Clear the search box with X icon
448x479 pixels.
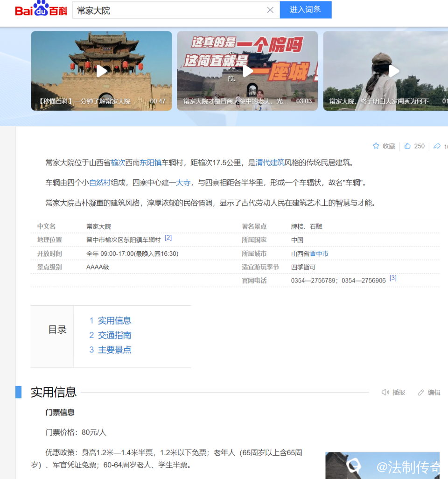[270, 10]
